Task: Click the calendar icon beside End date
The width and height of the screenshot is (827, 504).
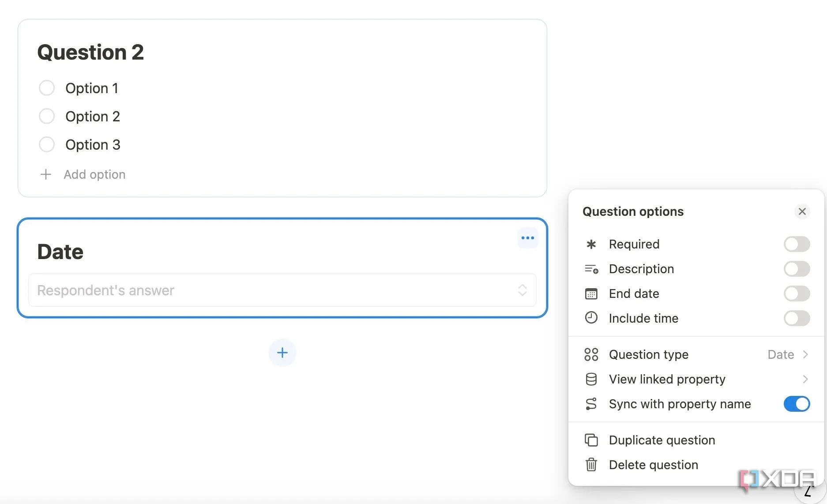Action: (591, 293)
